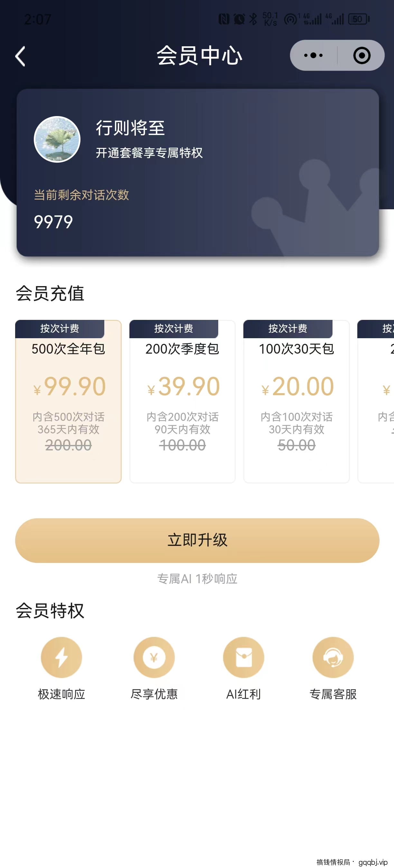Tap the username 行则将至

coord(130,128)
